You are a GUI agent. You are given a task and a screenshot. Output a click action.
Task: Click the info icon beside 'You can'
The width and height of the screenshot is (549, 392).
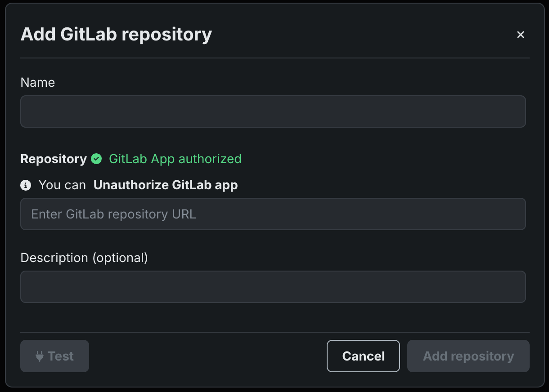click(26, 185)
